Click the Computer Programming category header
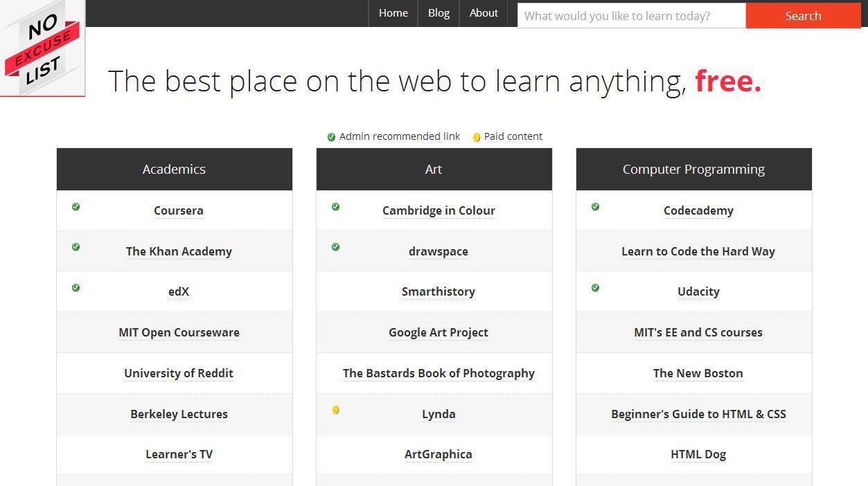This screenshot has height=486, width=868. [694, 169]
